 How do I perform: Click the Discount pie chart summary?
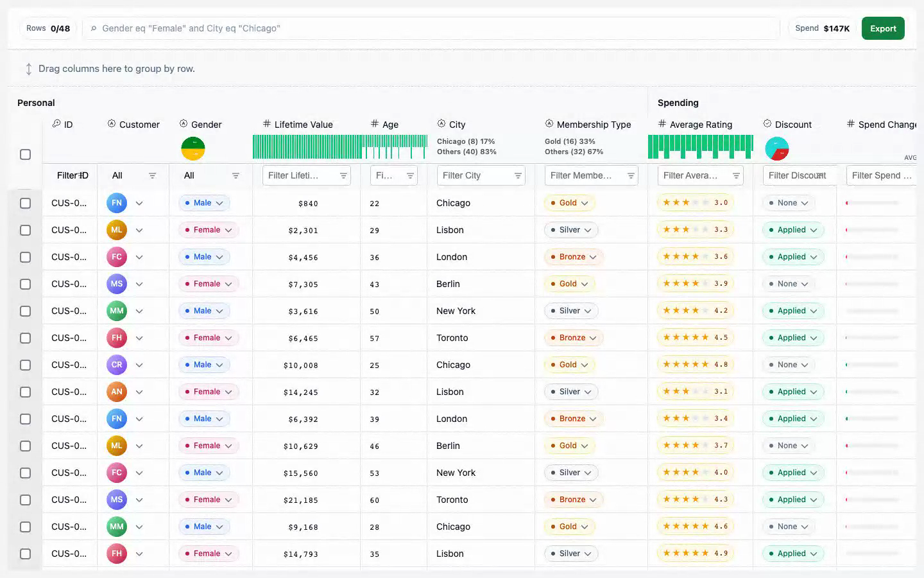777,149
